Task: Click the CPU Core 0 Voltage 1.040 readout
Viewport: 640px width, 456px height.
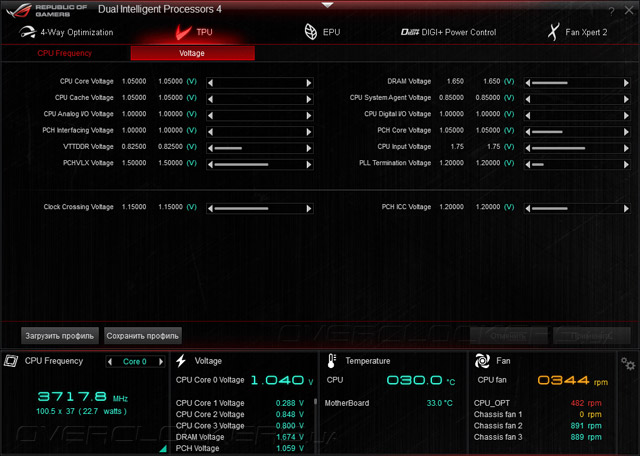Action: pos(282,380)
